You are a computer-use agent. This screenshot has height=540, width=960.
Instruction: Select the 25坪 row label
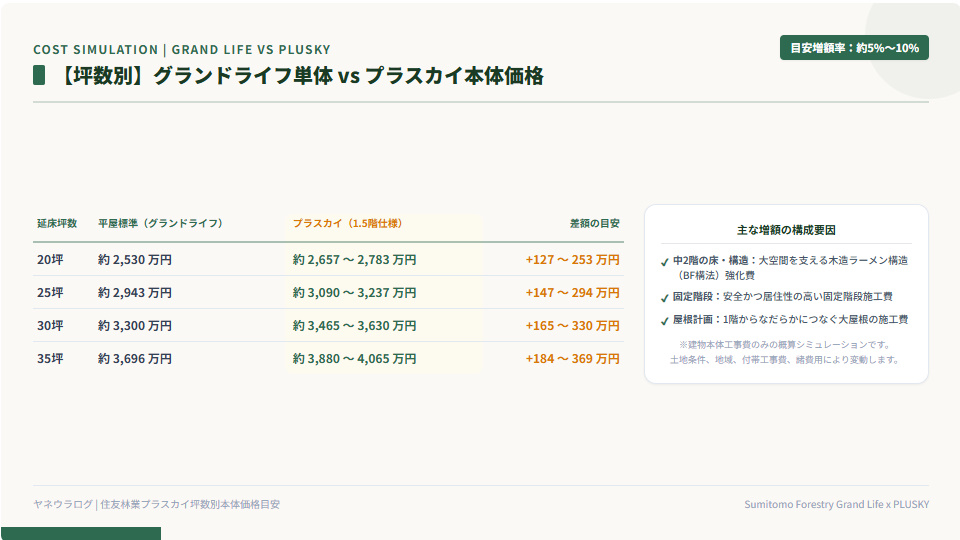point(50,293)
